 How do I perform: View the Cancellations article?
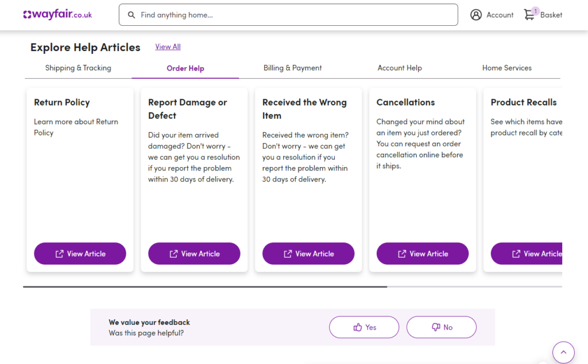point(423,254)
